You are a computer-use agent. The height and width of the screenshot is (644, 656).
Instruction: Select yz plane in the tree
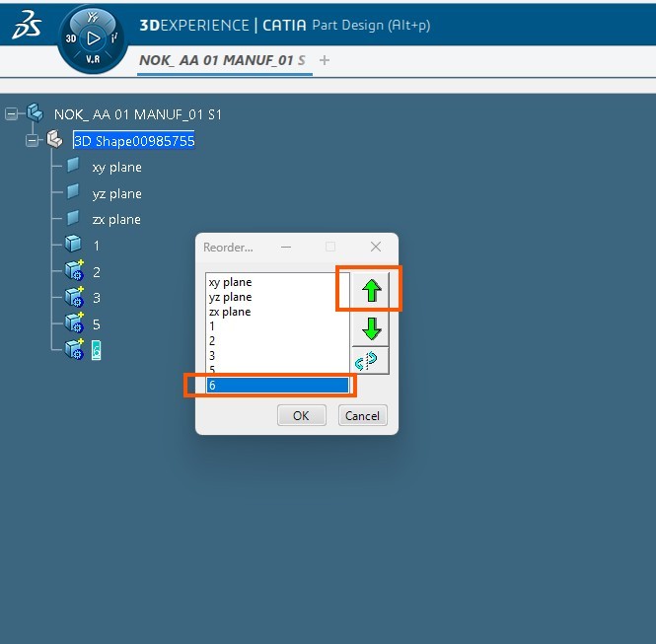[116, 193]
